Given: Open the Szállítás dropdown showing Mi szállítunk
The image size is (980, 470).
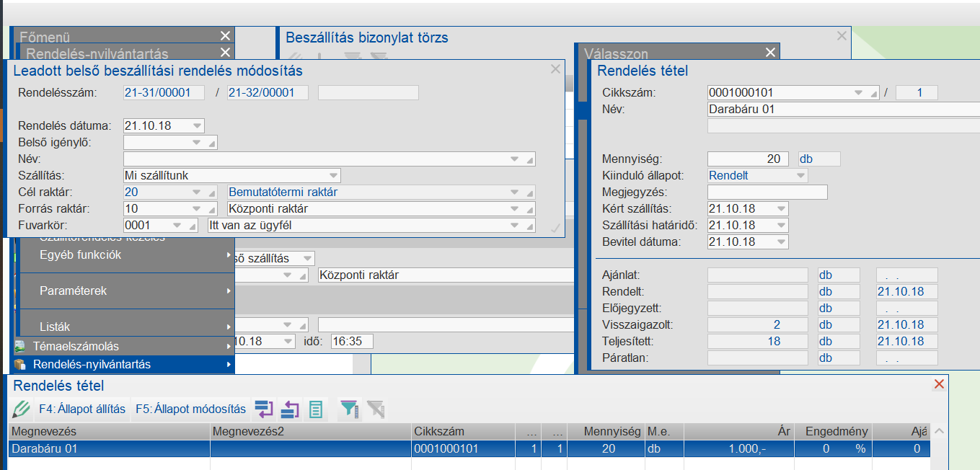Looking at the screenshot, I should click(x=333, y=175).
